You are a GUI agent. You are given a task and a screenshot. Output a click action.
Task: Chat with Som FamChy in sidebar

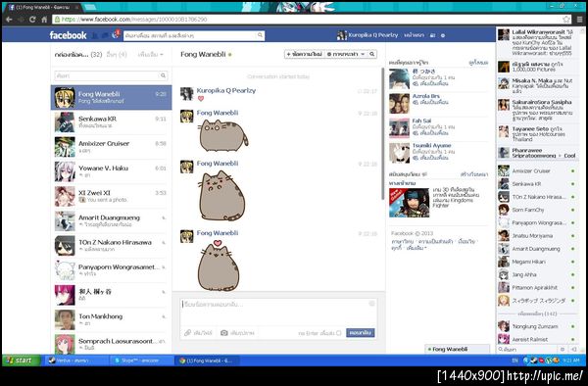tap(538, 210)
